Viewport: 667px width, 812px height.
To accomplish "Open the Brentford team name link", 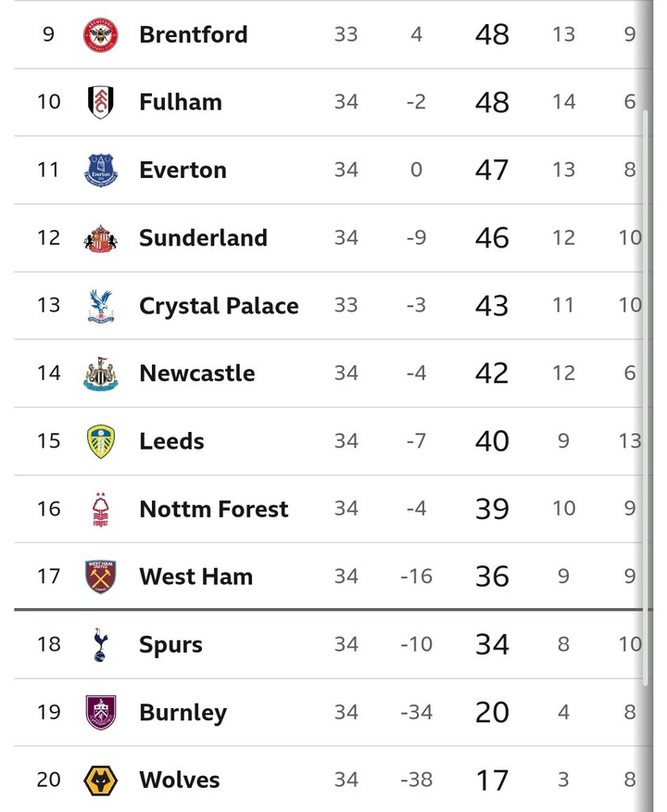I will pos(194,34).
